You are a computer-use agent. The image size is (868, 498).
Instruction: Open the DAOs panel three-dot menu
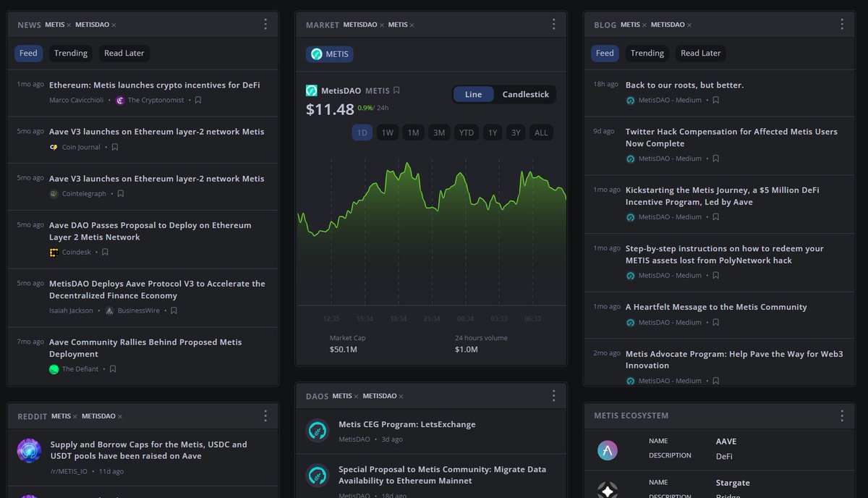point(553,396)
